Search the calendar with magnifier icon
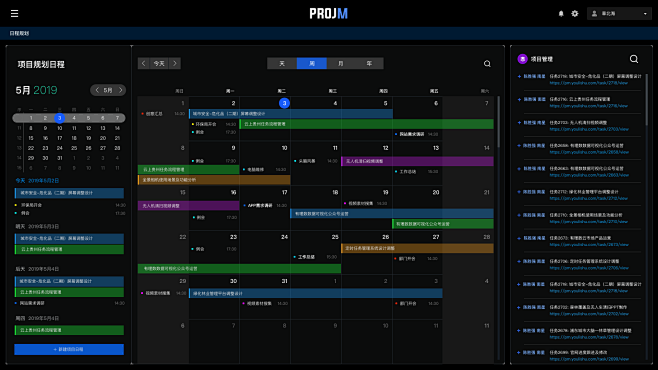This screenshot has height=370, width=658. click(487, 64)
